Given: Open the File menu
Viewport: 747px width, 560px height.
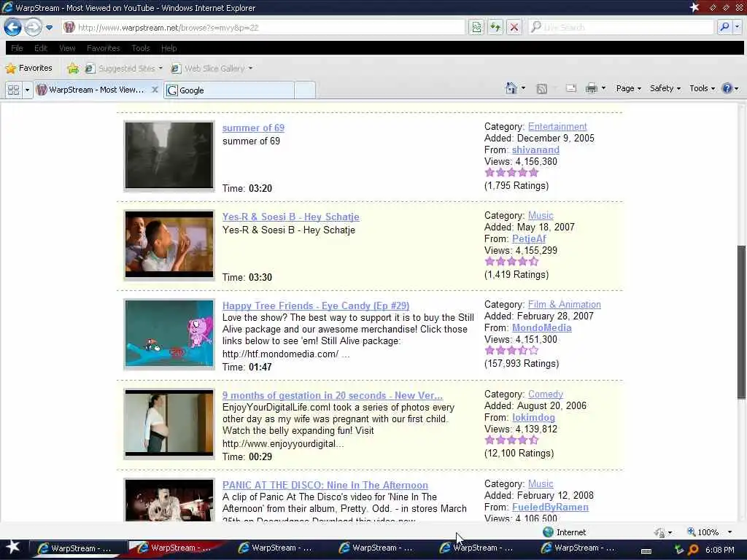Looking at the screenshot, I should [x=17, y=48].
